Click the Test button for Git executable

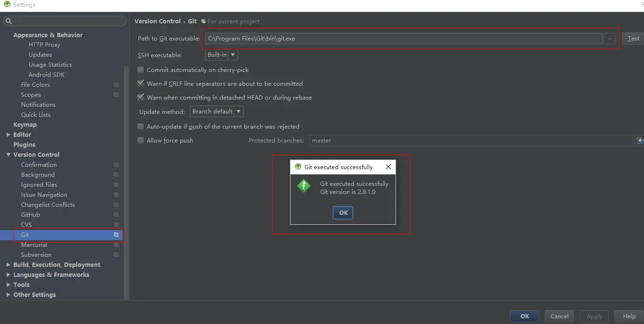633,39
